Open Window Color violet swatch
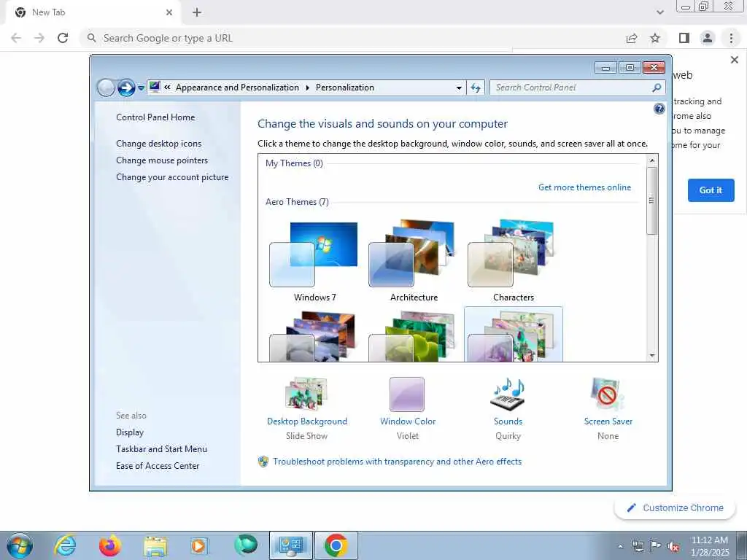Screen dimensions: 747x560 (x=407, y=394)
